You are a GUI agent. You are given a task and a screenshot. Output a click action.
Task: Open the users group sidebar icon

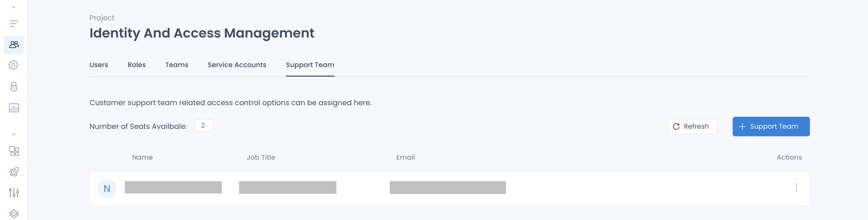pyautogui.click(x=14, y=45)
